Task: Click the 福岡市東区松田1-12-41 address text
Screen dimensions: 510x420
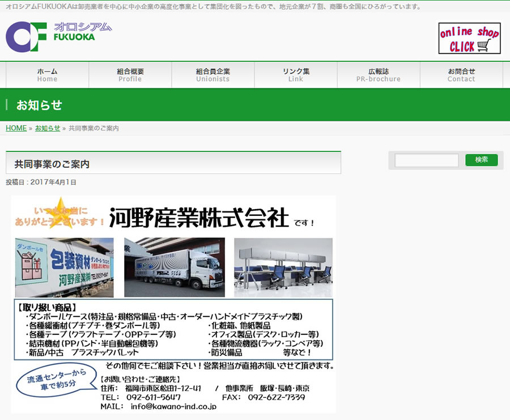Action: [x=163, y=388]
